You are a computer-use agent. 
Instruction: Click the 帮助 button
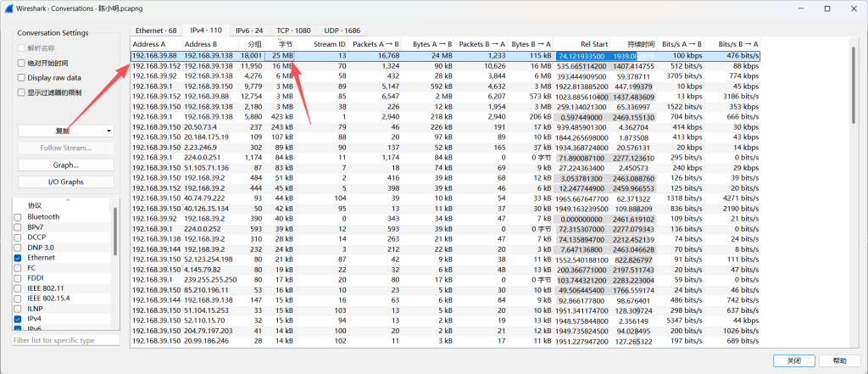tap(840, 360)
